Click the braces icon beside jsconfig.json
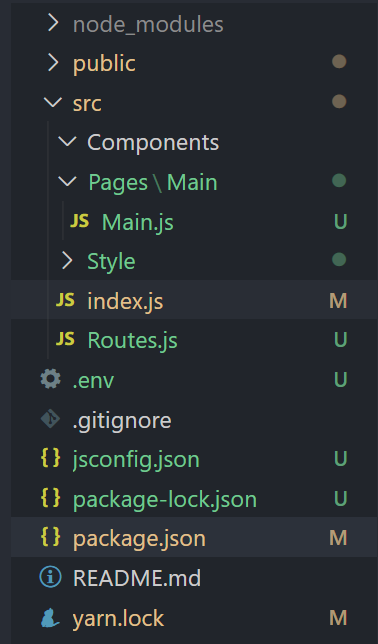378x644 pixels. point(51,458)
